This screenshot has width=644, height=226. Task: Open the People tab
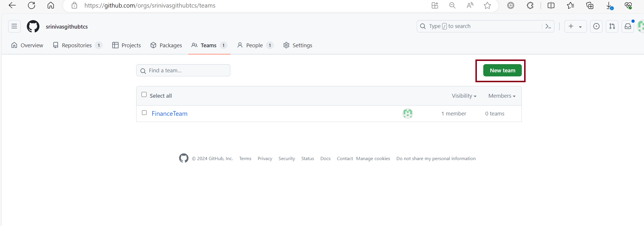(x=256, y=45)
